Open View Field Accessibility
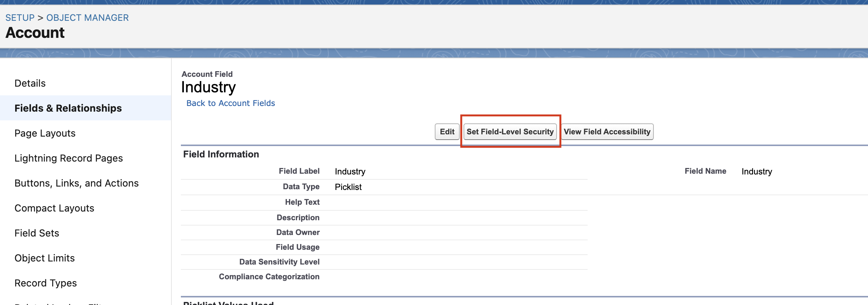The height and width of the screenshot is (305, 868). click(x=607, y=132)
